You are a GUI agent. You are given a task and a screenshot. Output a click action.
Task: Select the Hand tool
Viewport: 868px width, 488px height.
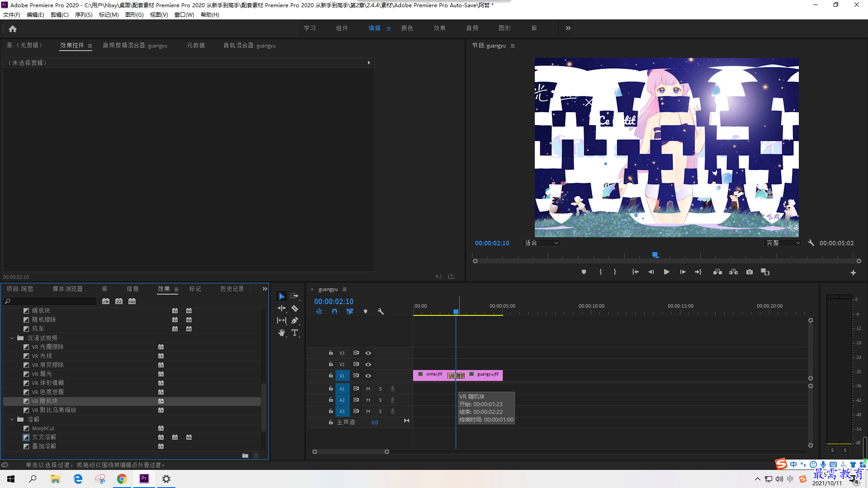point(282,333)
